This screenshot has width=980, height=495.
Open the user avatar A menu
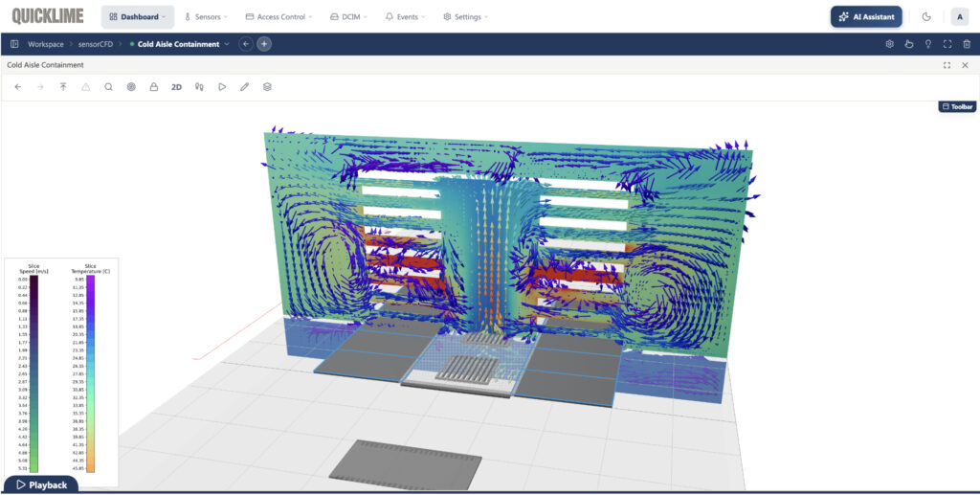click(x=959, y=17)
